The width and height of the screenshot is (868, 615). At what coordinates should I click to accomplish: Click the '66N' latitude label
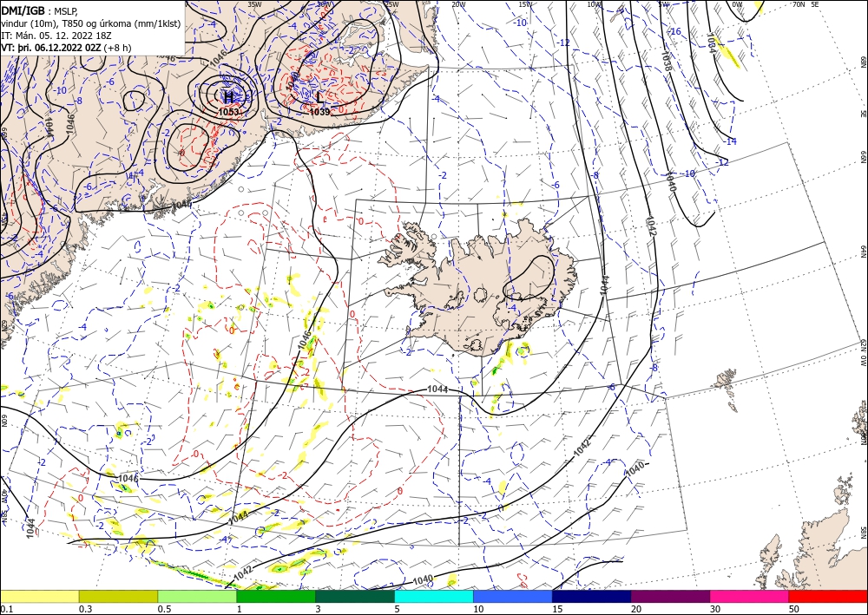pos(863,157)
